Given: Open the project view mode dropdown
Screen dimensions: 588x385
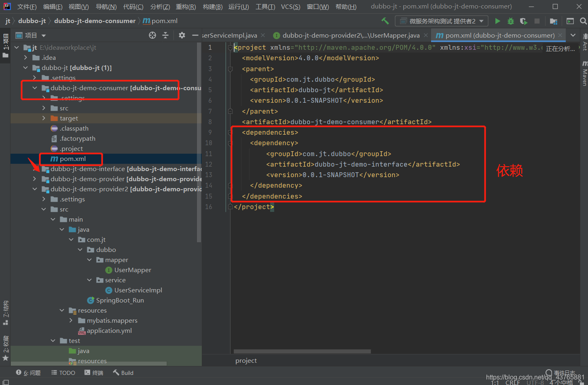Looking at the screenshot, I should [x=44, y=36].
